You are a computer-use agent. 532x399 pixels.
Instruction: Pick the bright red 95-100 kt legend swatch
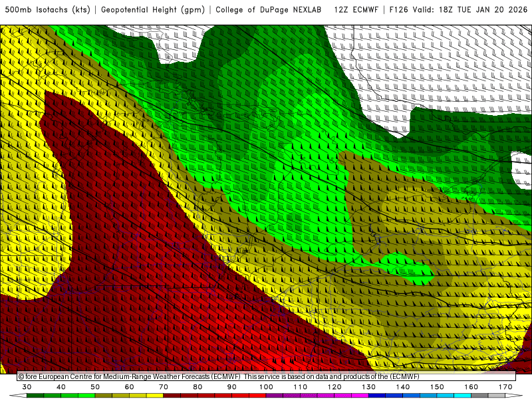(257, 395)
